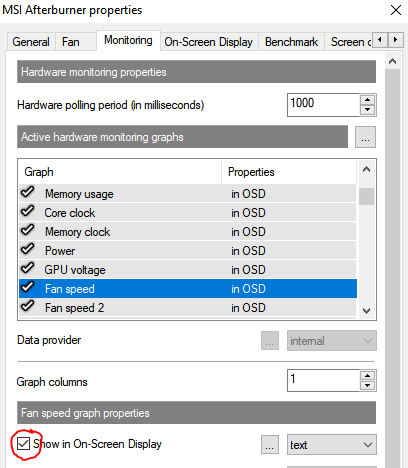The width and height of the screenshot is (408, 468).
Task: Open the On-Screen Display tab
Action: click(209, 42)
